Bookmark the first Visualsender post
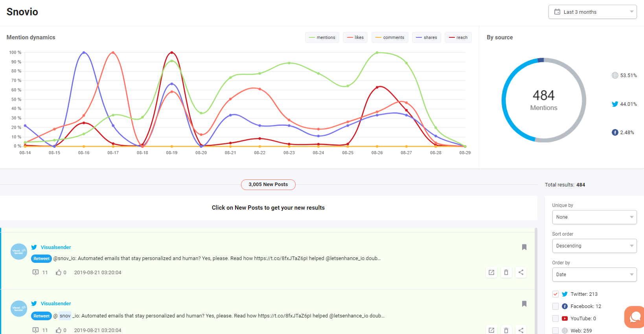 point(524,247)
